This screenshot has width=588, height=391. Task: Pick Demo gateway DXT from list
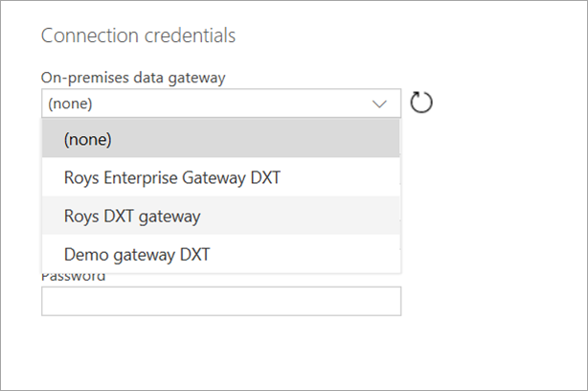point(220,254)
